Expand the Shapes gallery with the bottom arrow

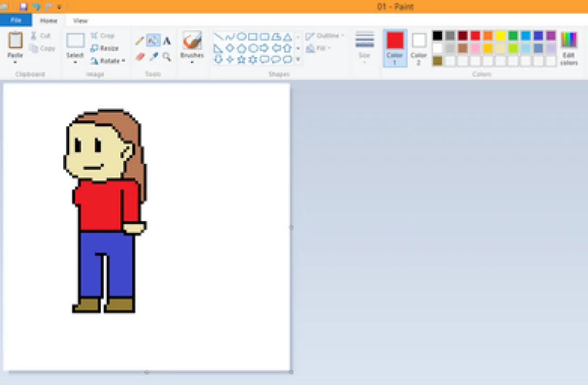(298, 59)
